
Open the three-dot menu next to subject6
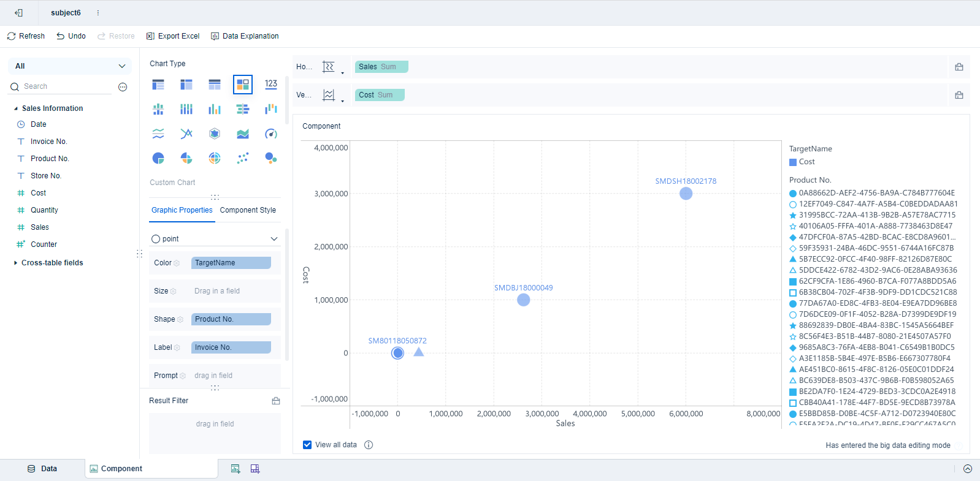(98, 13)
